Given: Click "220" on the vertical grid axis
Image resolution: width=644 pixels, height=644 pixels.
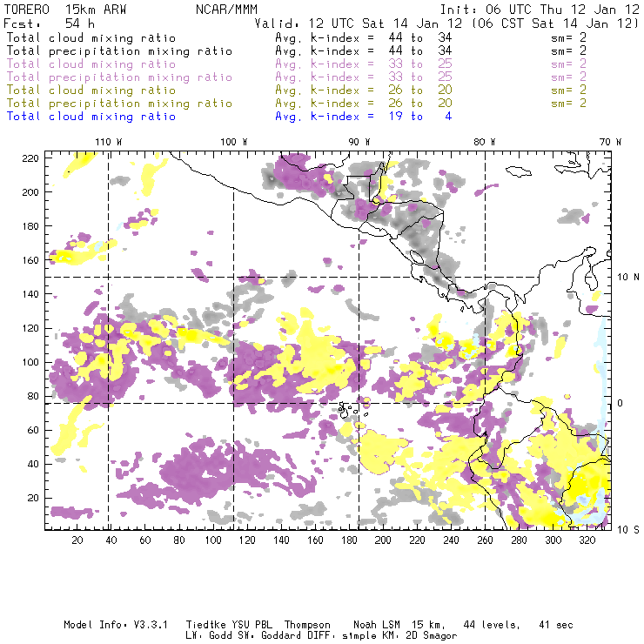Looking at the screenshot, I should click(30, 158).
